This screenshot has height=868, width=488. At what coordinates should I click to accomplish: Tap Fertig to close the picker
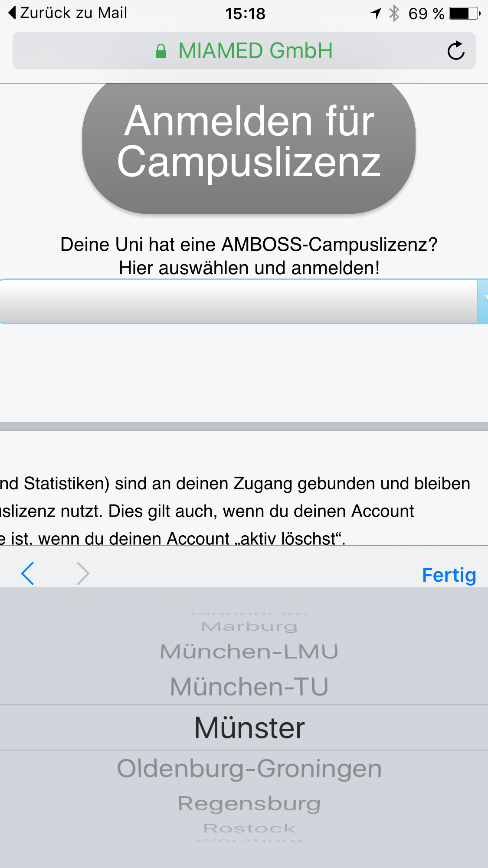(449, 575)
